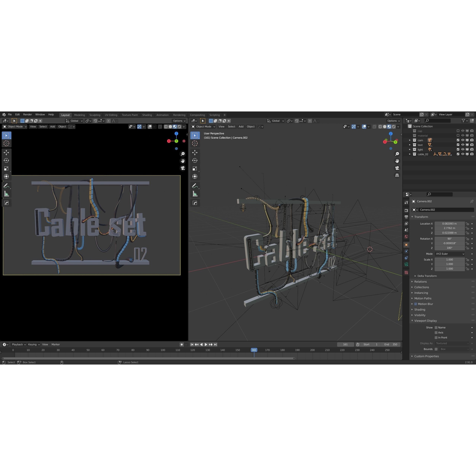Image resolution: width=476 pixels, height=476 pixels.
Task: Open the Object Properties tab in the Properties editor
Action: (406, 244)
